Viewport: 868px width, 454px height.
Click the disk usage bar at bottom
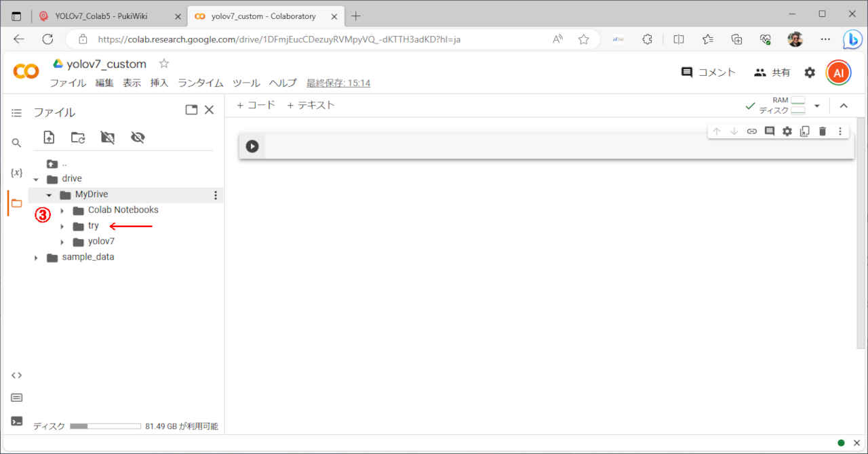[105, 426]
